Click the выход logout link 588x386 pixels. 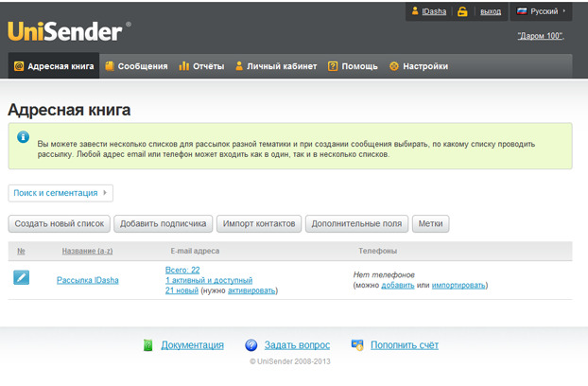[x=491, y=11]
